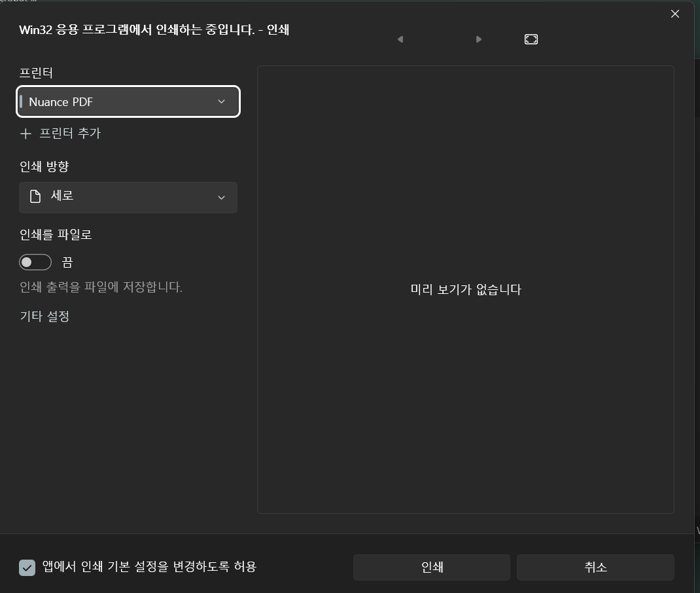Toggle the 인쇄를 파일로 switch on

point(35,262)
